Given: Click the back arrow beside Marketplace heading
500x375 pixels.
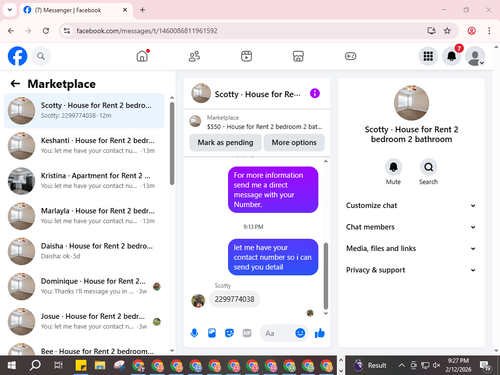Looking at the screenshot, I should [x=15, y=84].
